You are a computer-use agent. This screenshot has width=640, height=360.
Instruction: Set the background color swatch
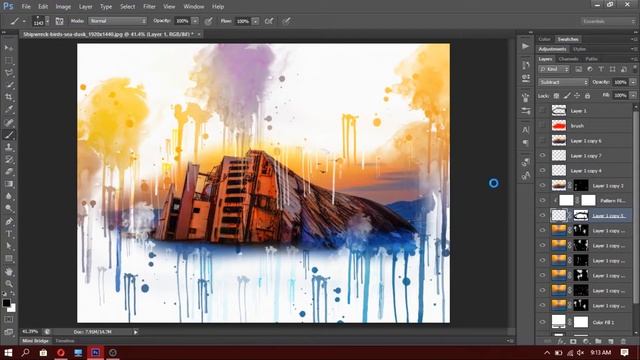coord(12,308)
